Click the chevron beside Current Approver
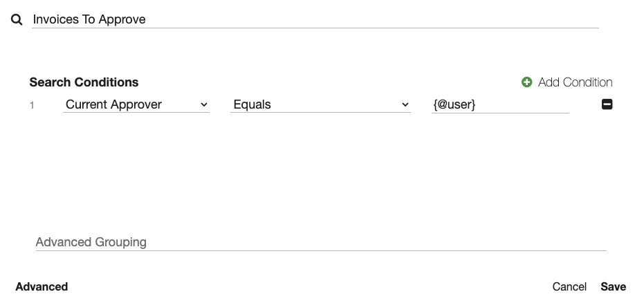 (204, 104)
